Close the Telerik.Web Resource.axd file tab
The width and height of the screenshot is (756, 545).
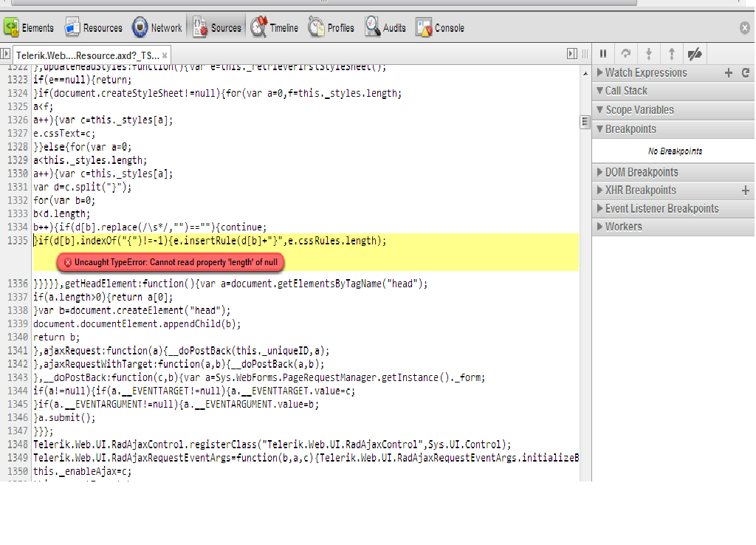(x=165, y=55)
